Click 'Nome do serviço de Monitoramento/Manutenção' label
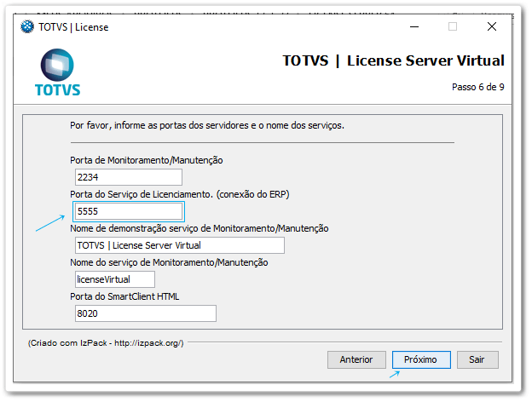This screenshot has height=402, width=532. 169,262
